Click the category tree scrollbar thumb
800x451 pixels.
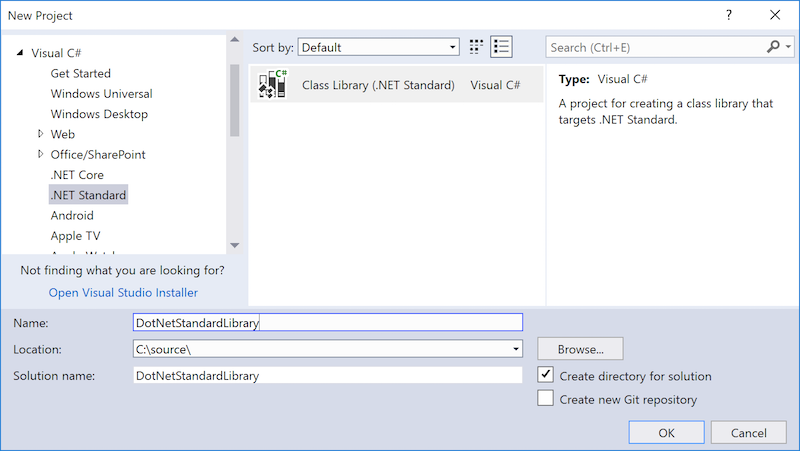pyautogui.click(x=235, y=100)
